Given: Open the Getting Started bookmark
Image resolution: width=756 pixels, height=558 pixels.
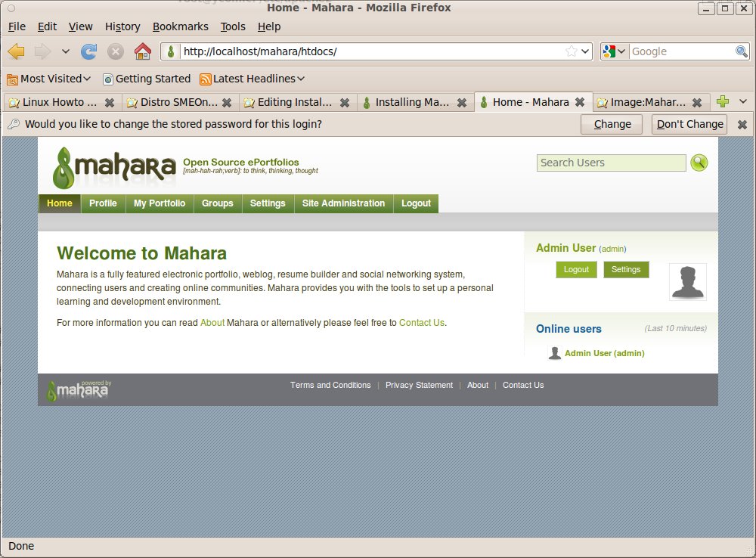Looking at the screenshot, I should 147,79.
